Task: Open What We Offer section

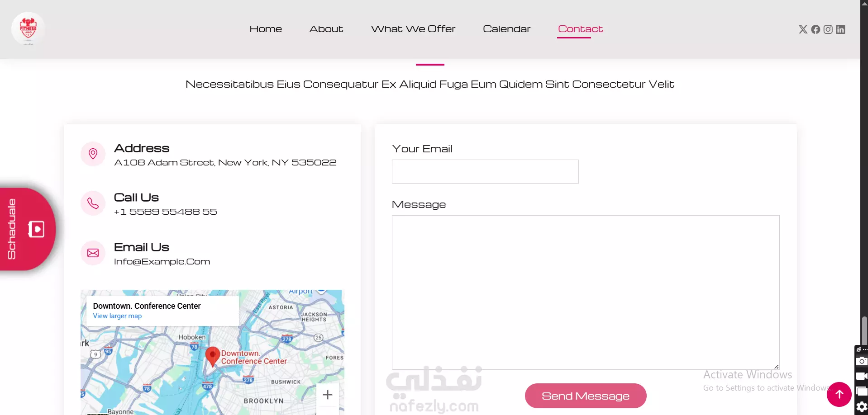Action: tap(413, 29)
